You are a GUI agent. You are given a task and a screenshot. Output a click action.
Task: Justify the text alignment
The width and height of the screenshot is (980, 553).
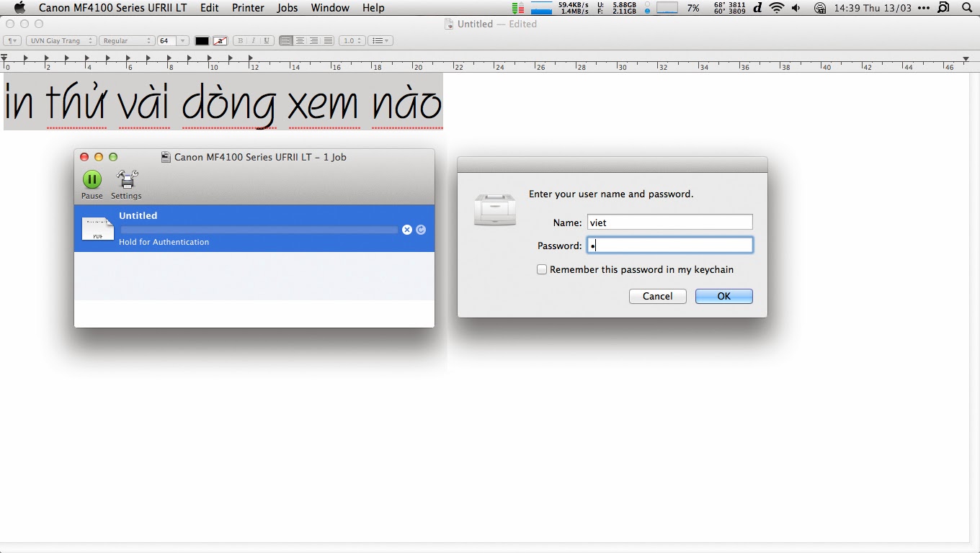(328, 41)
